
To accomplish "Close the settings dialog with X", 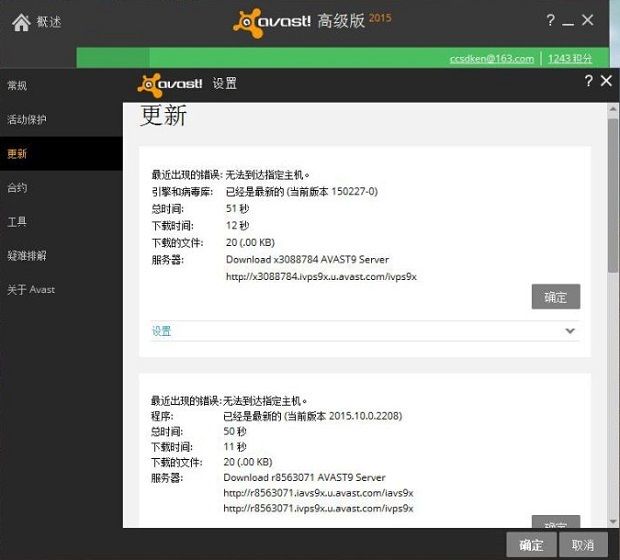I will point(606,81).
